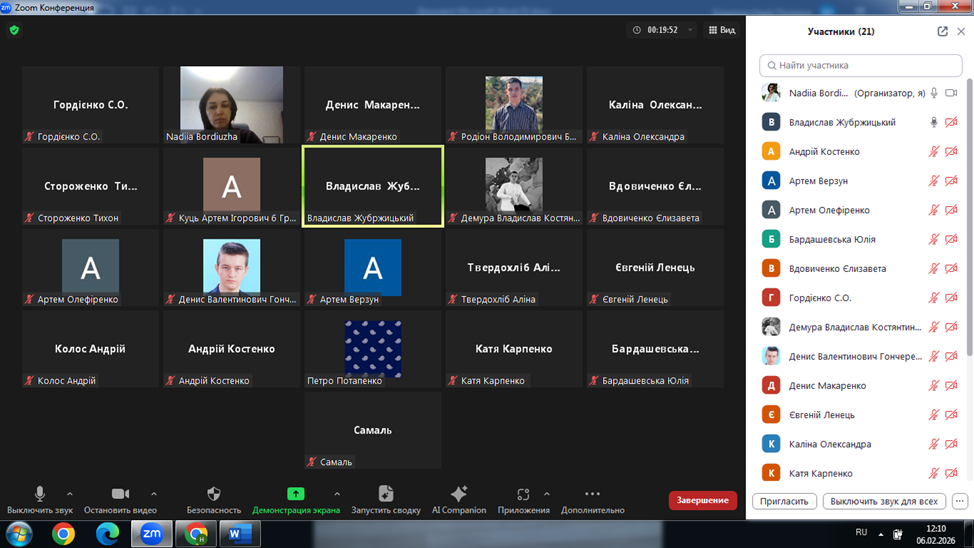This screenshot has width=974, height=548.
Task: Mute microphone with Выключить звук
Action: (x=40, y=494)
